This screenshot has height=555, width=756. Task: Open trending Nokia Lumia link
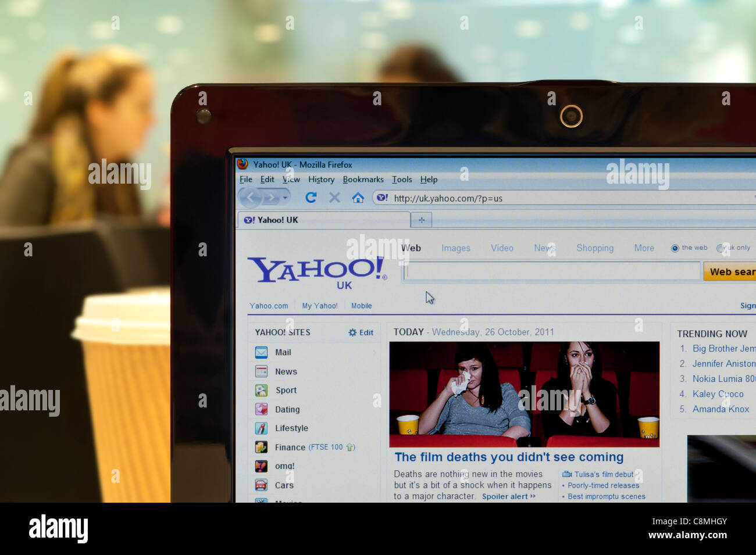coord(724,379)
